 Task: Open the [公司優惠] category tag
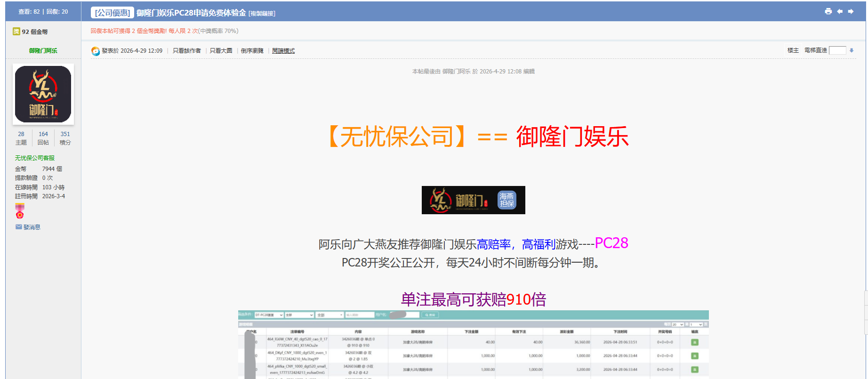[113, 13]
